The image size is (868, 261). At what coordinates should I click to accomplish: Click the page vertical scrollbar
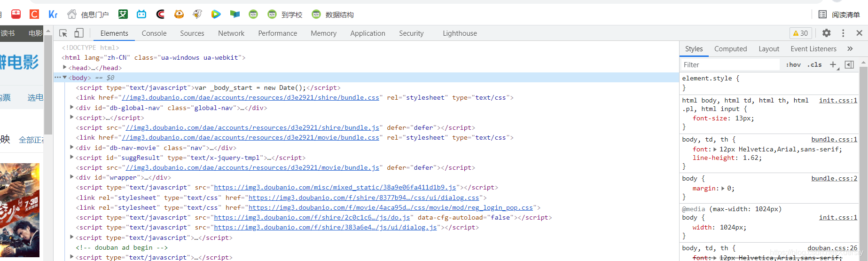48,85
